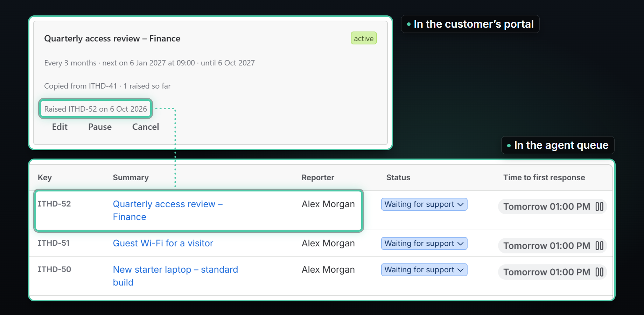644x315 pixels.
Task: Click the Edit button on the schedule card
Action: coord(60,127)
